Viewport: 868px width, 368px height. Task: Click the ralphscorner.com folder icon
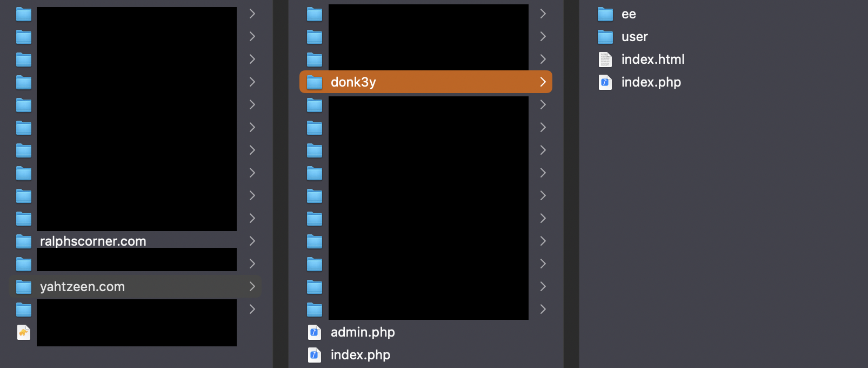(x=24, y=241)
